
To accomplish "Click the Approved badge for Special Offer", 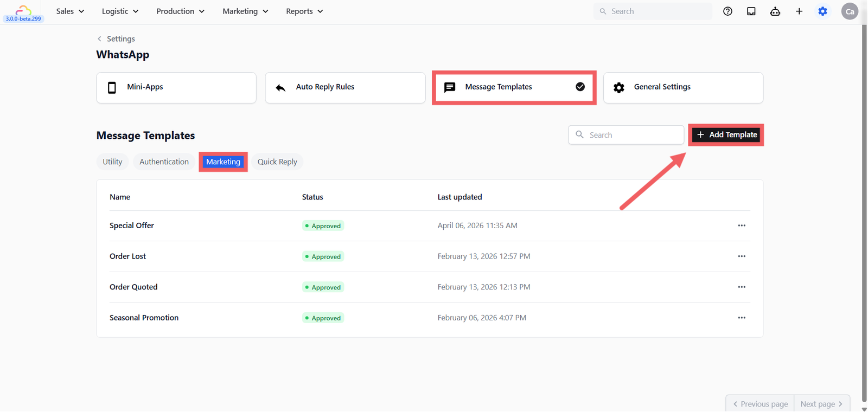I will (323, 226).
